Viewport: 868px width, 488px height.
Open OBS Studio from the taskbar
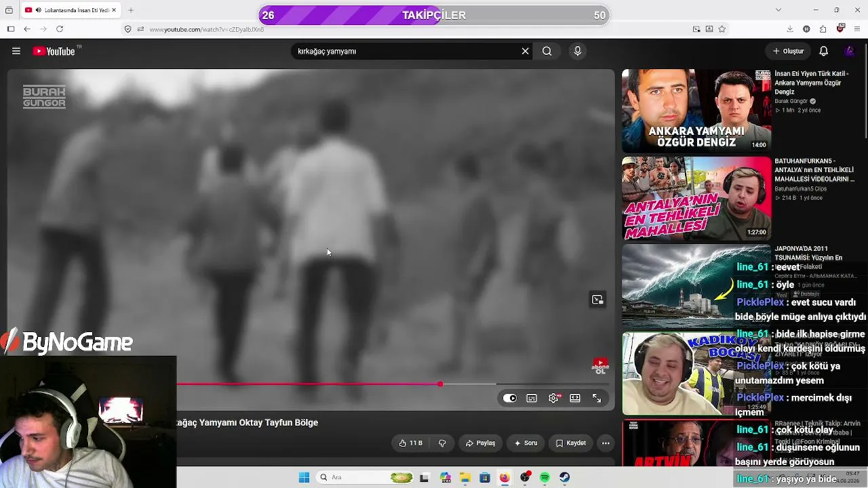click(x=525, y=478)
